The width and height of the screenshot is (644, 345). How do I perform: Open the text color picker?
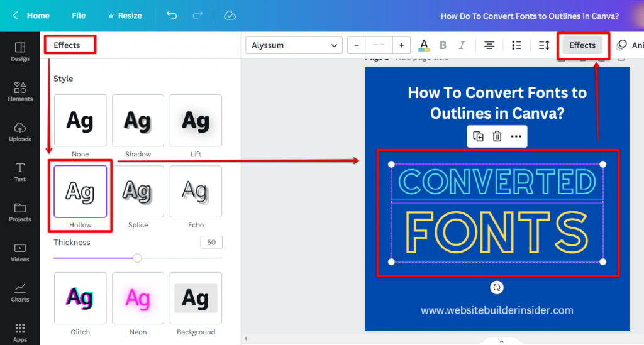(424, 45)
